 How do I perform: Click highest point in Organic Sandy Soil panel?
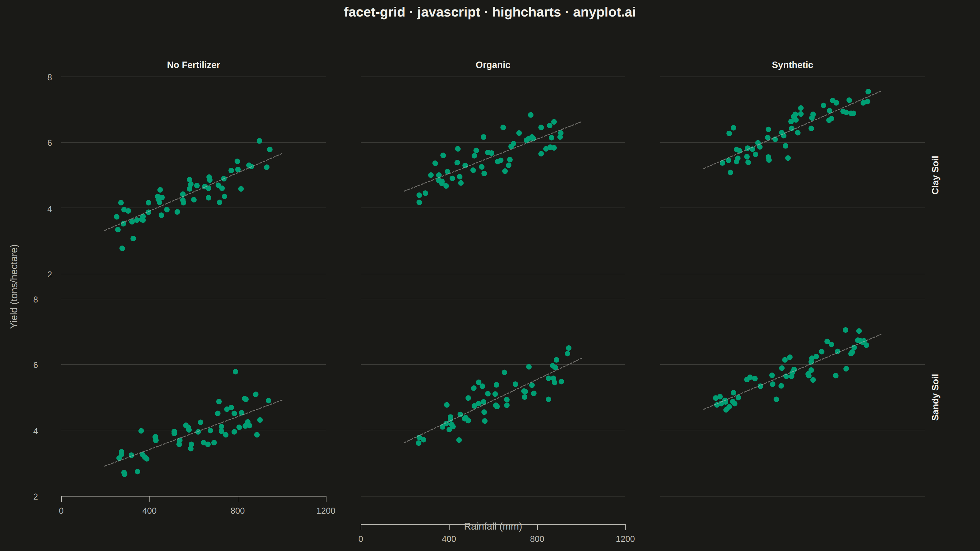[x=568, y=348]
